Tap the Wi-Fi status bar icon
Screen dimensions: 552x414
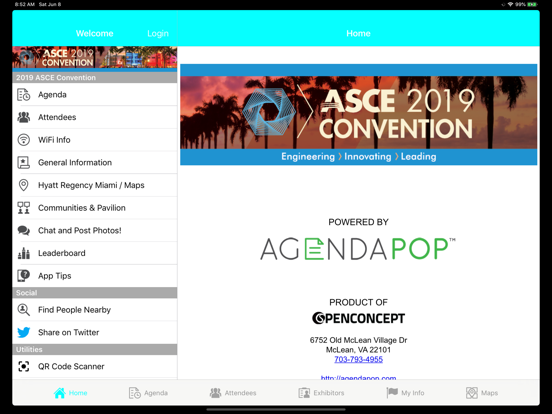[x=510, y=4]
